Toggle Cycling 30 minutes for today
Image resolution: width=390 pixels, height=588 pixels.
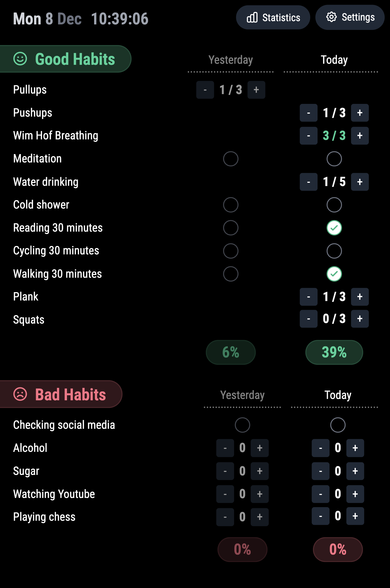click(334, 251)
